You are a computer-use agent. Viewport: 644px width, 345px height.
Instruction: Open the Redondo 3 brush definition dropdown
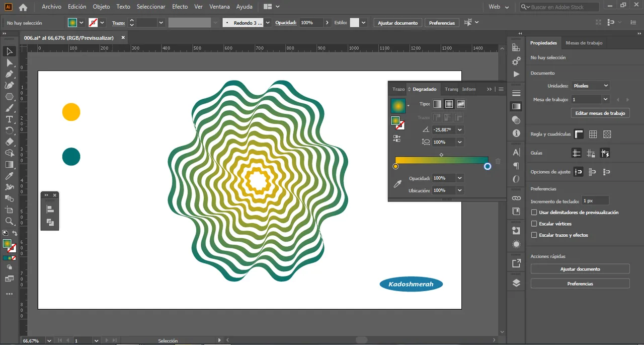268,23
